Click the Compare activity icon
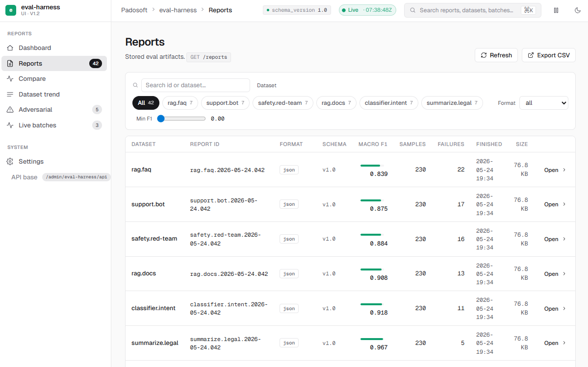This screenshot has height=367, width=588. 10,78
